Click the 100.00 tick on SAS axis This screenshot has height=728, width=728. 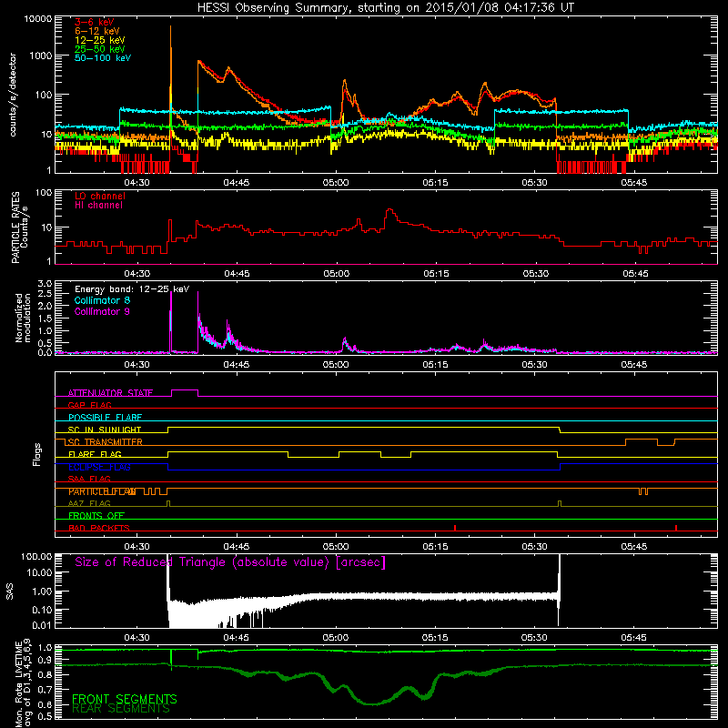coord(36,556)
